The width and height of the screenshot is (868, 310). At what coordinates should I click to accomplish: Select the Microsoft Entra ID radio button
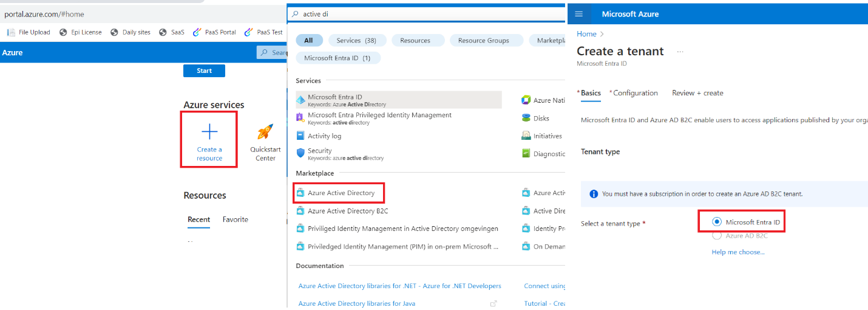[717, 222]
